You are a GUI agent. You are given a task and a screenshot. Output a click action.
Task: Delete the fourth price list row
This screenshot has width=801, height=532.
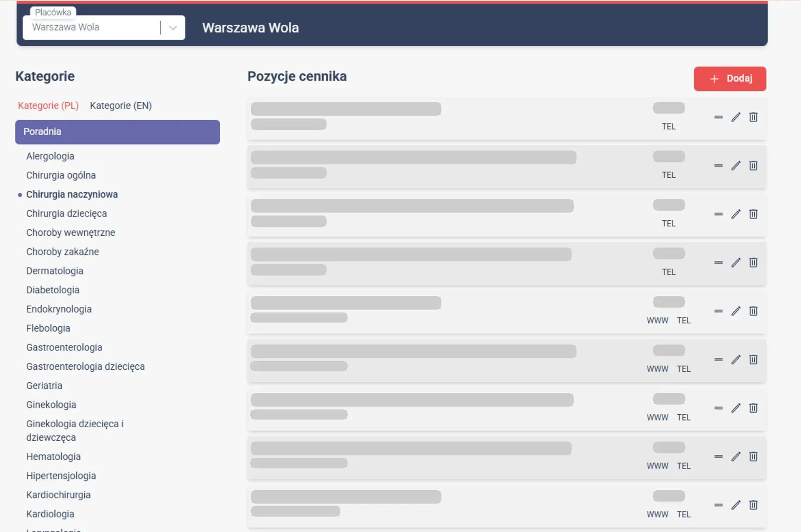tap(753, 262)
